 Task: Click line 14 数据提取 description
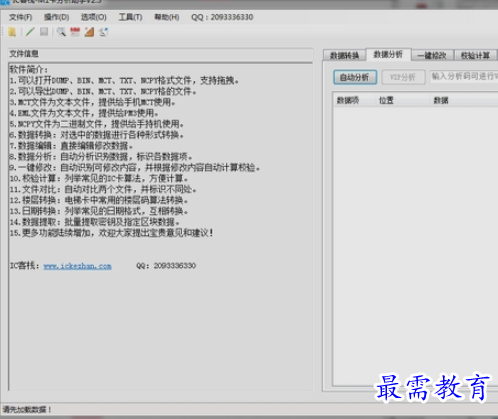tap(95, 222)
